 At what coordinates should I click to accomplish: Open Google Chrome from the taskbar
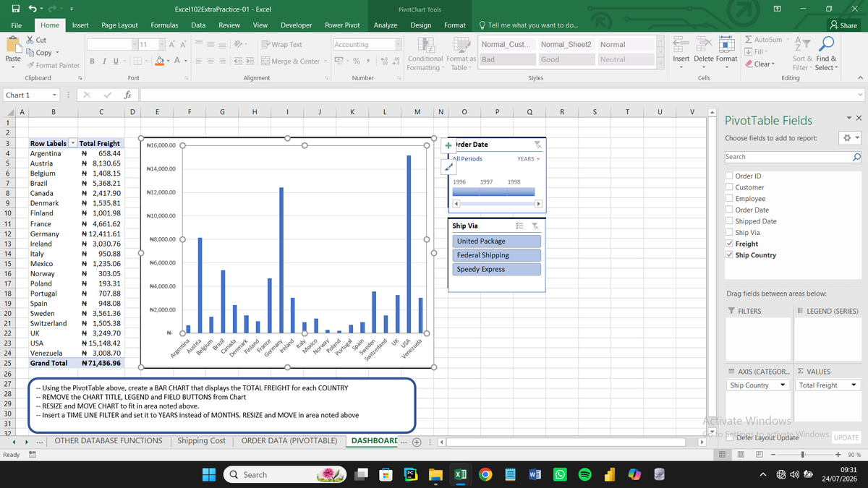485,474
